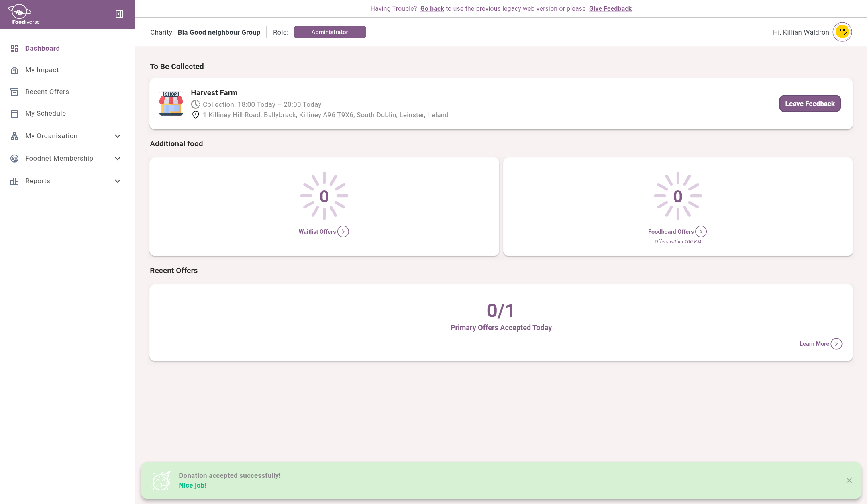
Task: Click the My Impact house icon
Action: [x=14, y=70]
